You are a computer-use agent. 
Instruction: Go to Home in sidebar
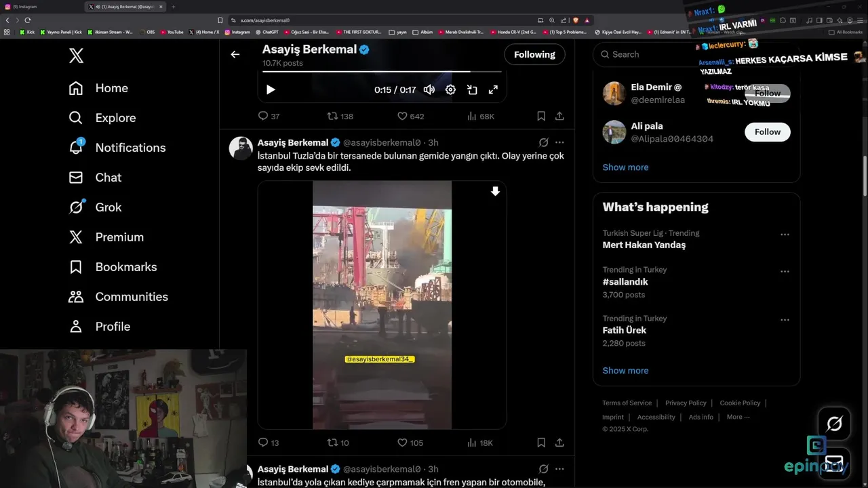(98, 88)
